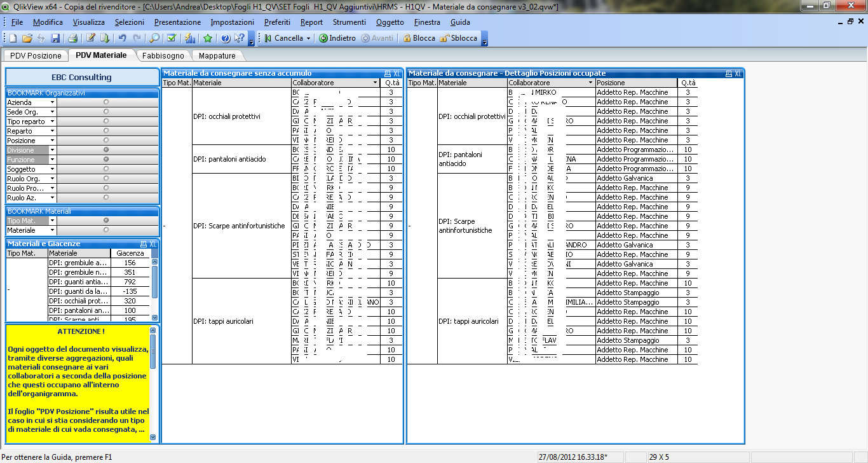868x463 pixels.
Task: Toggle the Soggetto selection indicator
Action: click(106, 169)
